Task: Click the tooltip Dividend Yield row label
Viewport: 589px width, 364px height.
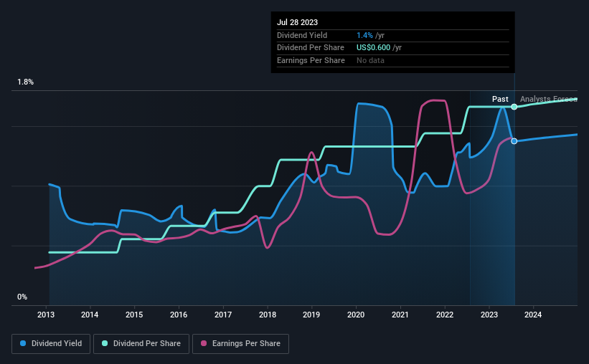Action: tap(302, 35)
